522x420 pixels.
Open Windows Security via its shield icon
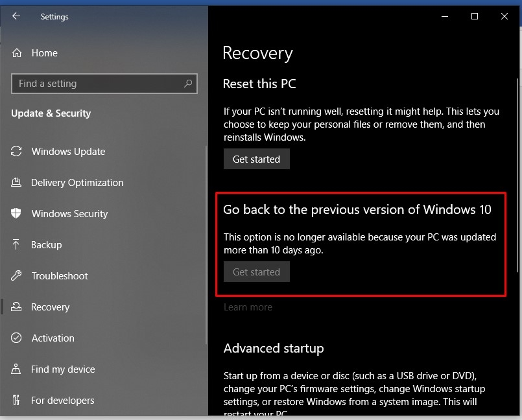18,213
